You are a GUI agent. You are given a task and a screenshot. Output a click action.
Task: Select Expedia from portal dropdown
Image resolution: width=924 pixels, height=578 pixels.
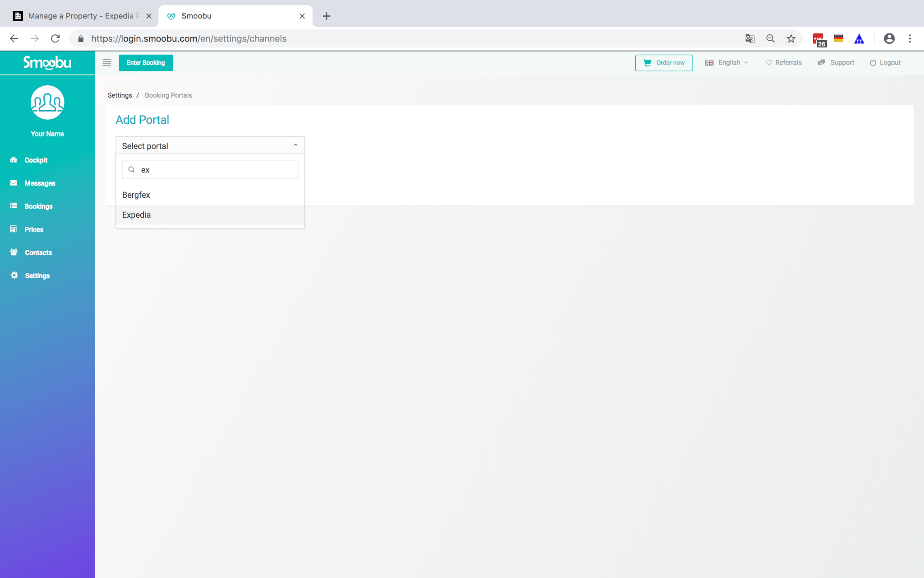pyautogui.click(x=136, y=214)
